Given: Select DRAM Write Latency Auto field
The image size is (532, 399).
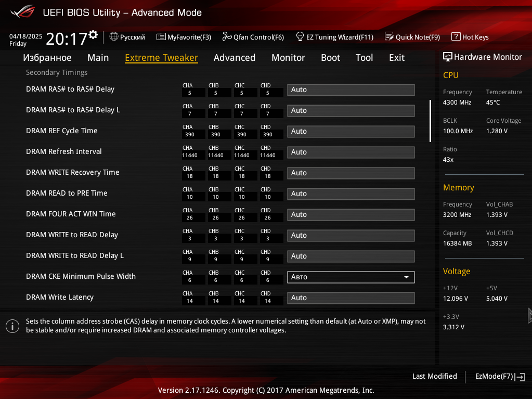Looking at the screenshot, I should point(351,298).
